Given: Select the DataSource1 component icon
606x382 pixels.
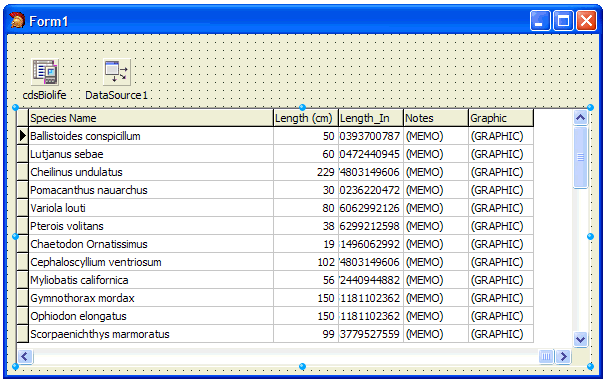Looking at the screenshot, I should 117,72.
